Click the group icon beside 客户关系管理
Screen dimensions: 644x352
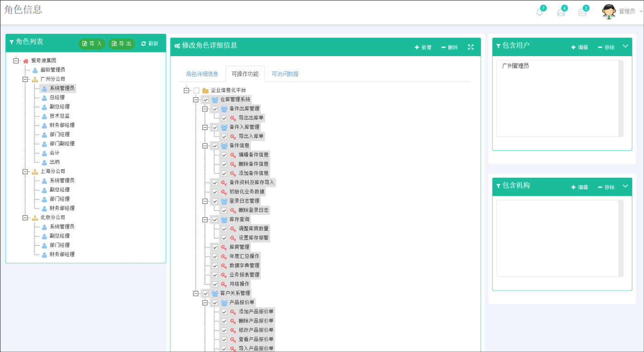[215, 294]
